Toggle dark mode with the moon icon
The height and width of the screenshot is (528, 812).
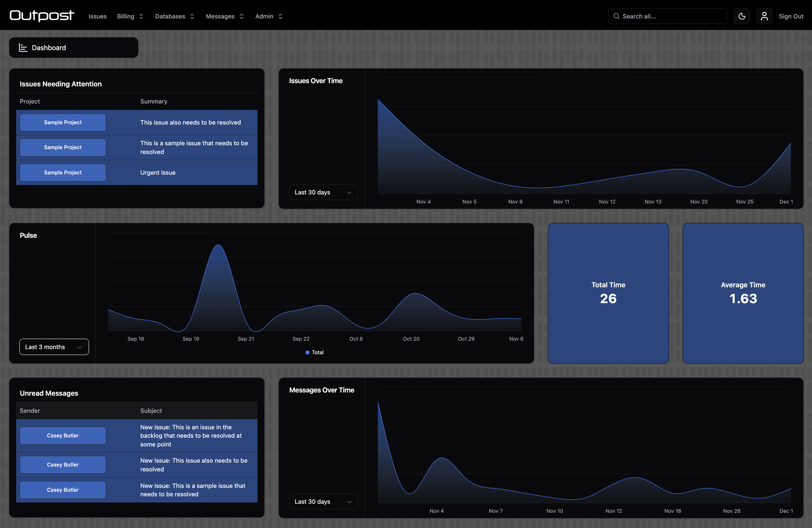click(x=742, y=16)
